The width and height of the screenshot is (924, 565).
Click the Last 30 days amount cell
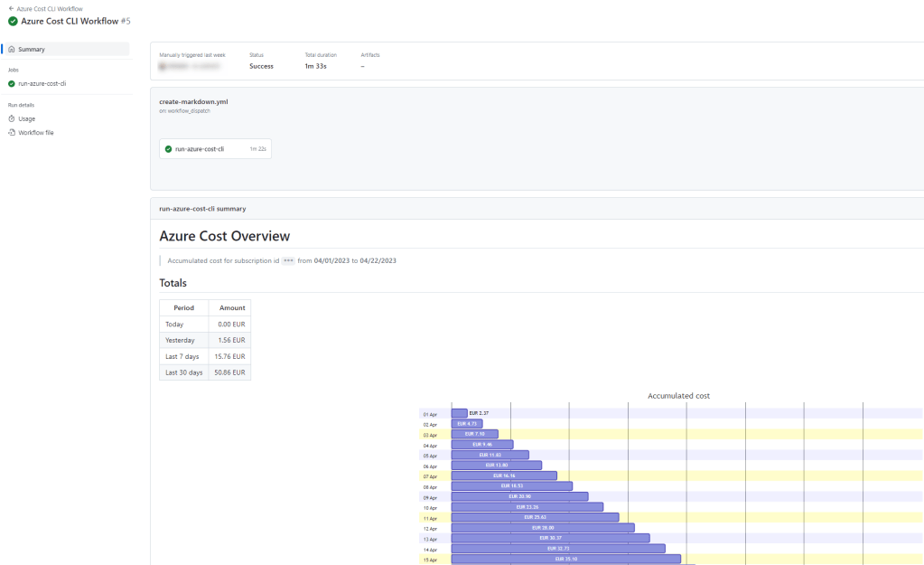(x=229, y=372)
